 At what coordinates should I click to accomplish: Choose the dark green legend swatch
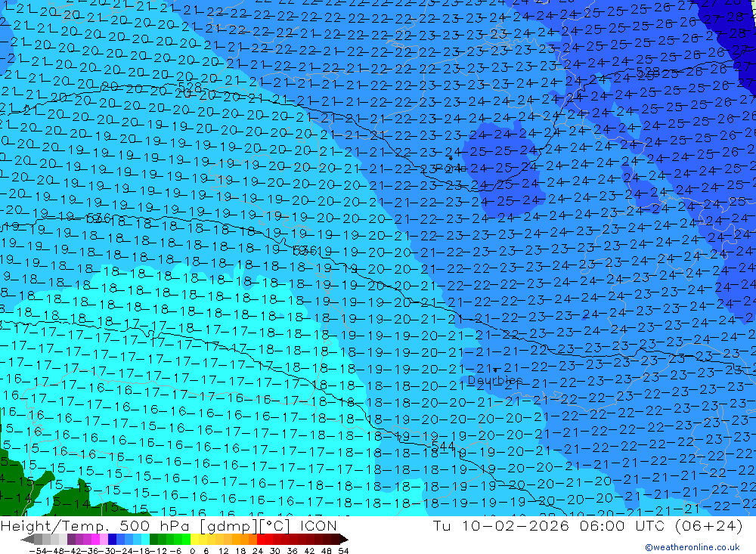click(153, 540)
